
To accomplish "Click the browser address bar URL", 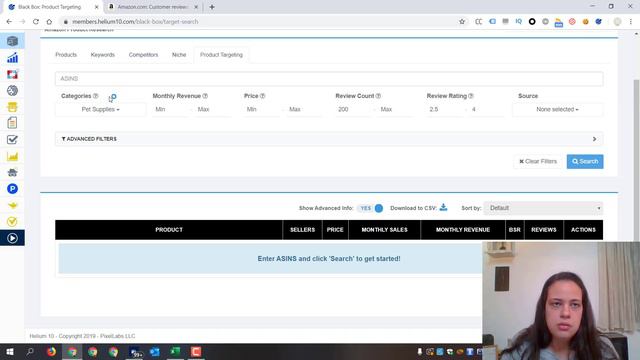I will (x=135, y=22).
